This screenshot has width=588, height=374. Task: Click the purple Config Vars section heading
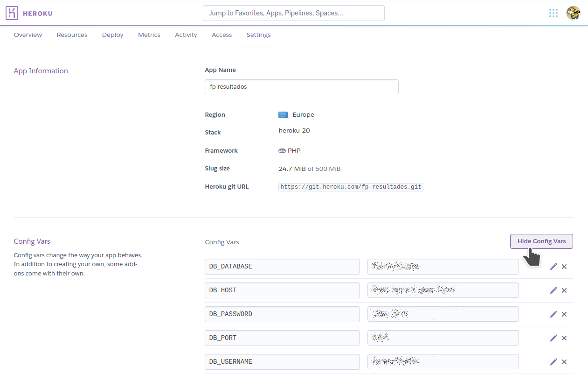click(32, 241)
